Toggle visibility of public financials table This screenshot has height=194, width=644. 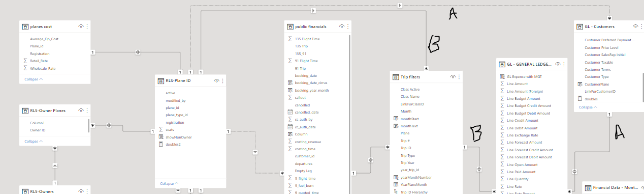coord(342,26)
